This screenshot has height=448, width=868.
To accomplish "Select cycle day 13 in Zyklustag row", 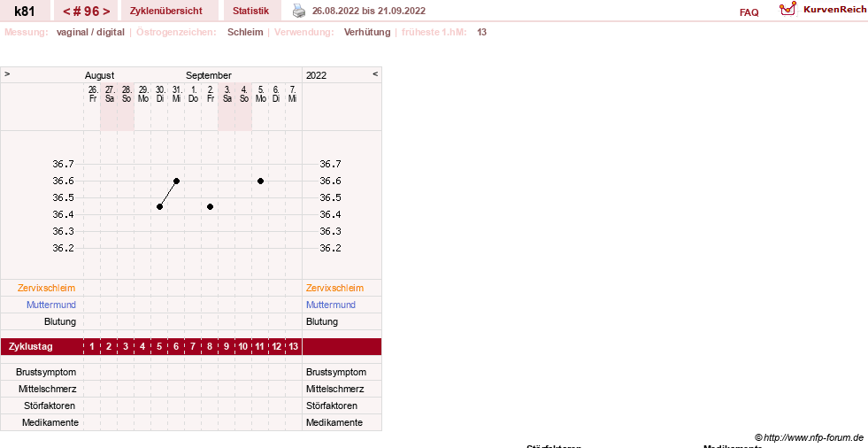I will (294, 347).
